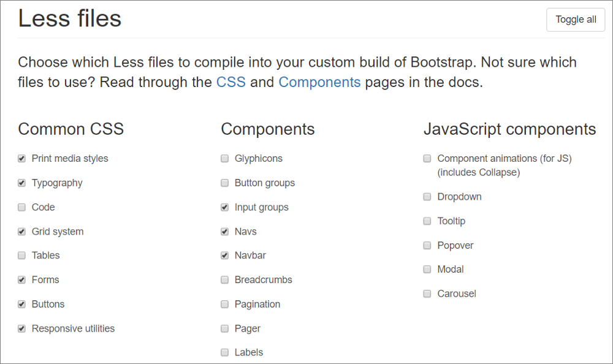Uncheck the Grid system option

click(x=22, y=232)
